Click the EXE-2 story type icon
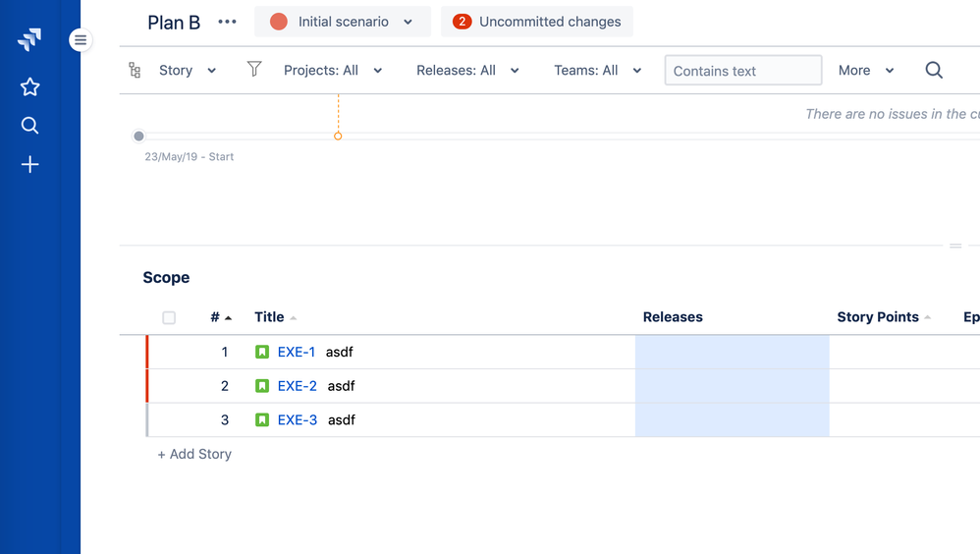This screenshot has height=554, width=980. (262, 386)
